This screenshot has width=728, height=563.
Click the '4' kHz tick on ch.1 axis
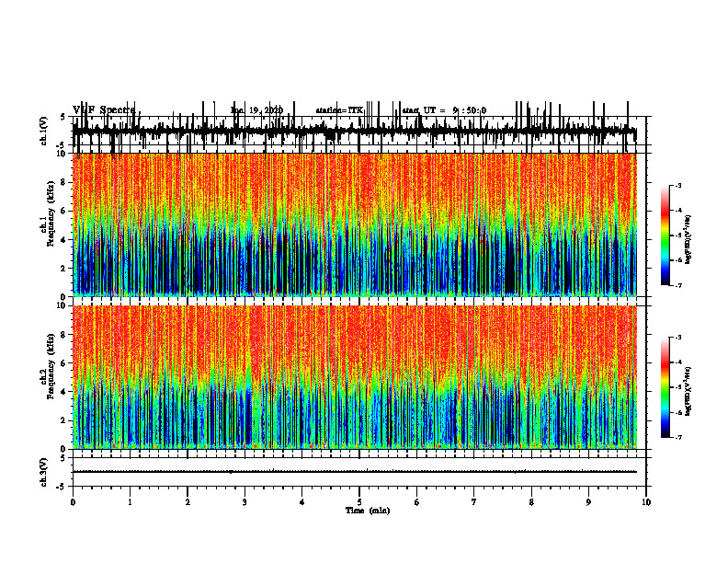click(64, 240)
